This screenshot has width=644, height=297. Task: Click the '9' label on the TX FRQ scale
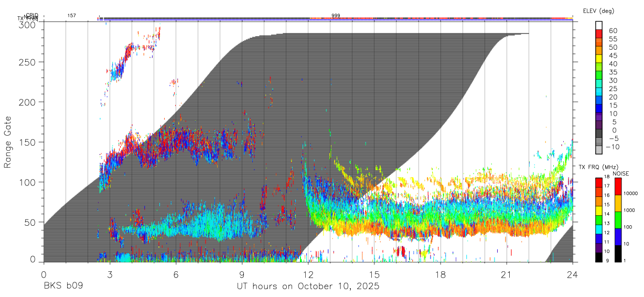pyautogui.click(x=607, y=260)
